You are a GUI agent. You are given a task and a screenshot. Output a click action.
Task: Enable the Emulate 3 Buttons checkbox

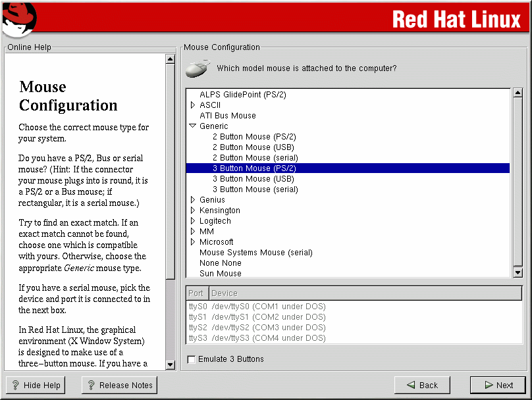192,359
